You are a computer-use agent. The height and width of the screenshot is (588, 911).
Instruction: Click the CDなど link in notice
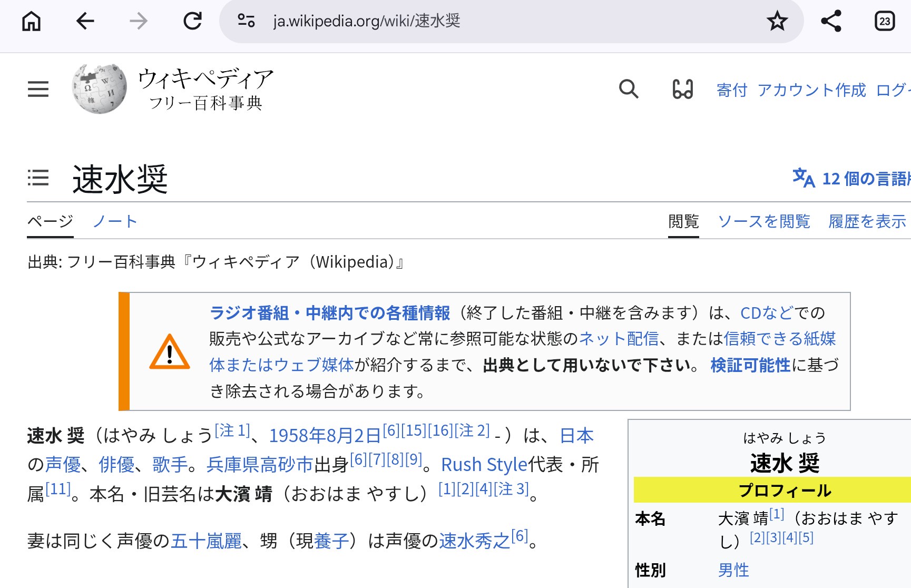tap(767, 313)
